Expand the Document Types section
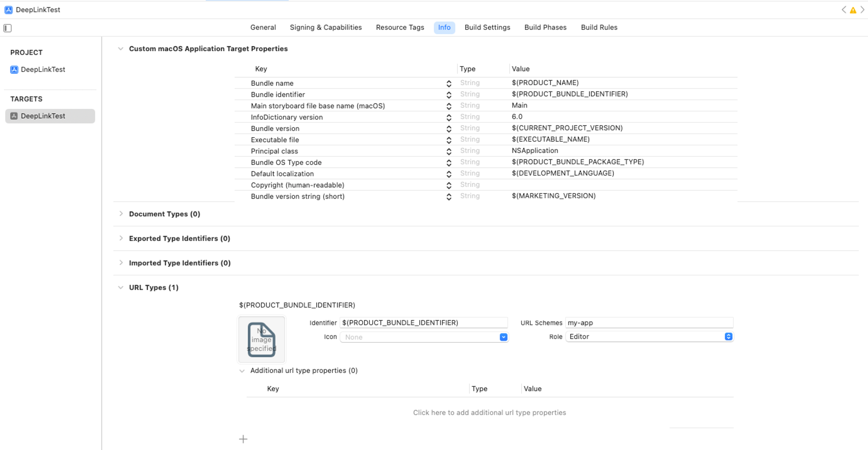The height and width of the screenshot is (450, 868). click(x=121, y=214)
